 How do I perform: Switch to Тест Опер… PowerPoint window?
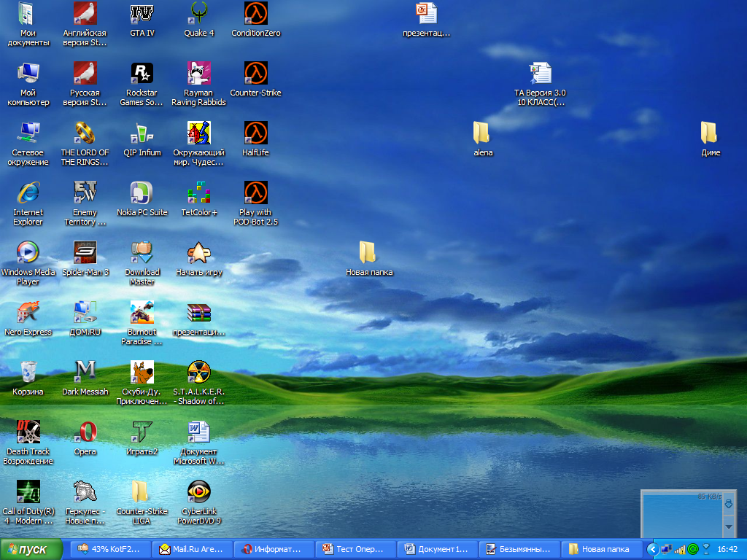(x=356, y=550)
